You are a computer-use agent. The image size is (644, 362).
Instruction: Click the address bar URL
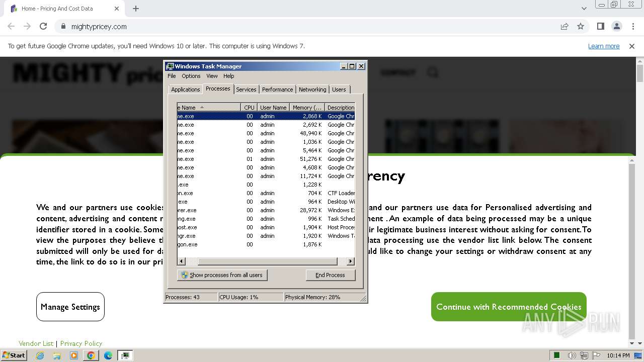[99, 27]
